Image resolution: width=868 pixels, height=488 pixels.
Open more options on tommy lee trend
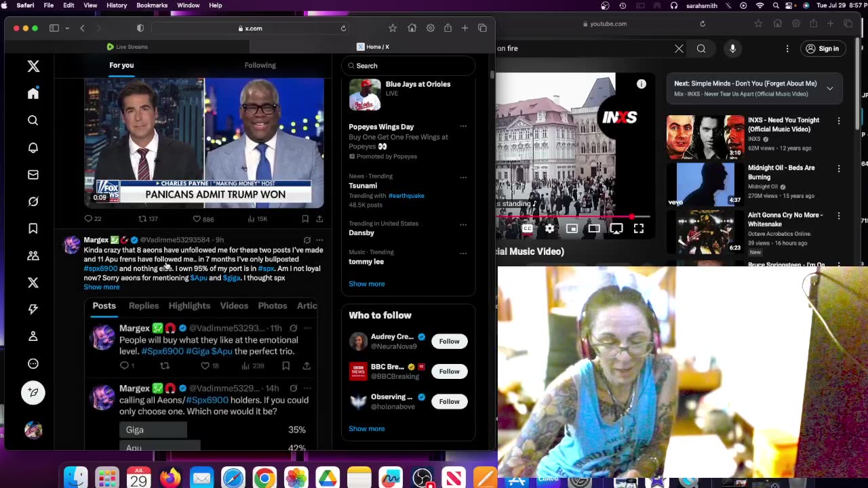pos(463,253)
